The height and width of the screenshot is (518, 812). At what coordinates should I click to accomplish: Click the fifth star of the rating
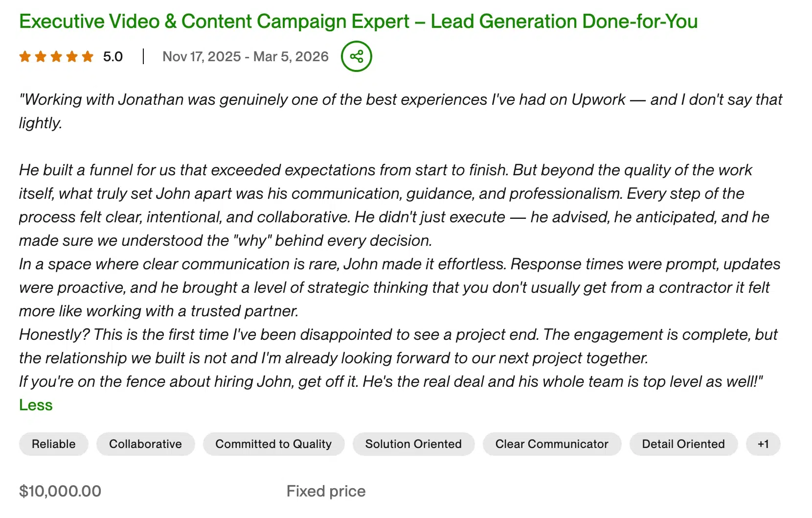click(88, 56)
